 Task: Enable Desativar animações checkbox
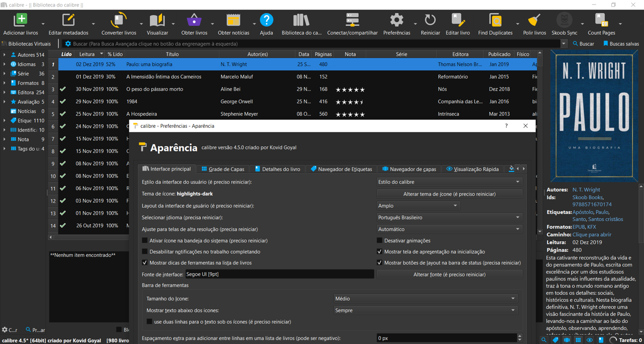pos(380,240)
